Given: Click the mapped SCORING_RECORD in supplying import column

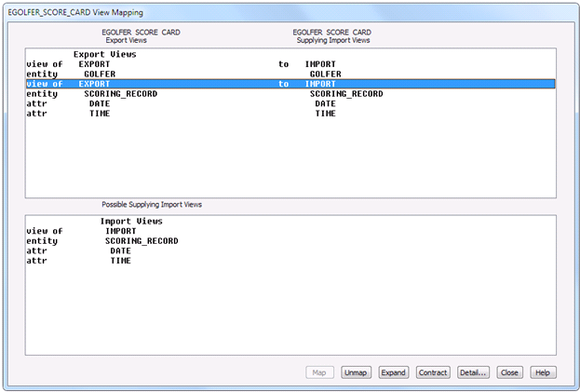Looking at the screenshot, I should click(x=346, y=94).
